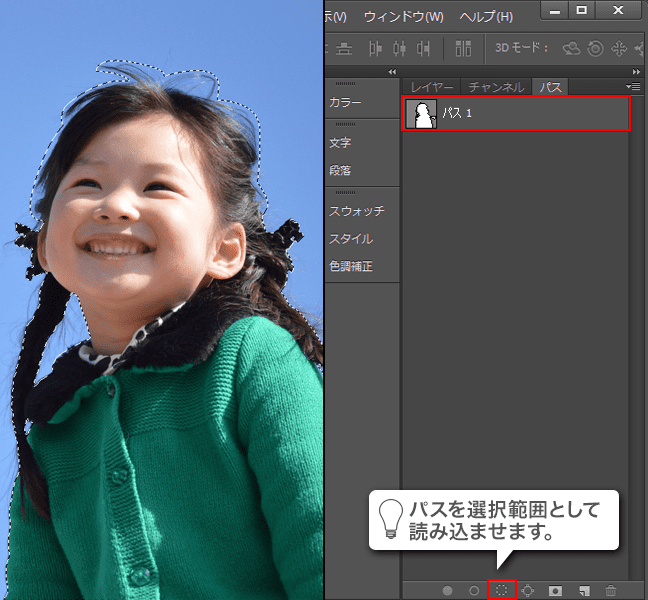This screenshot has width=648, height=600.
Task: Collapse the Paths panel dock to icons
Action: click(636, 71)
